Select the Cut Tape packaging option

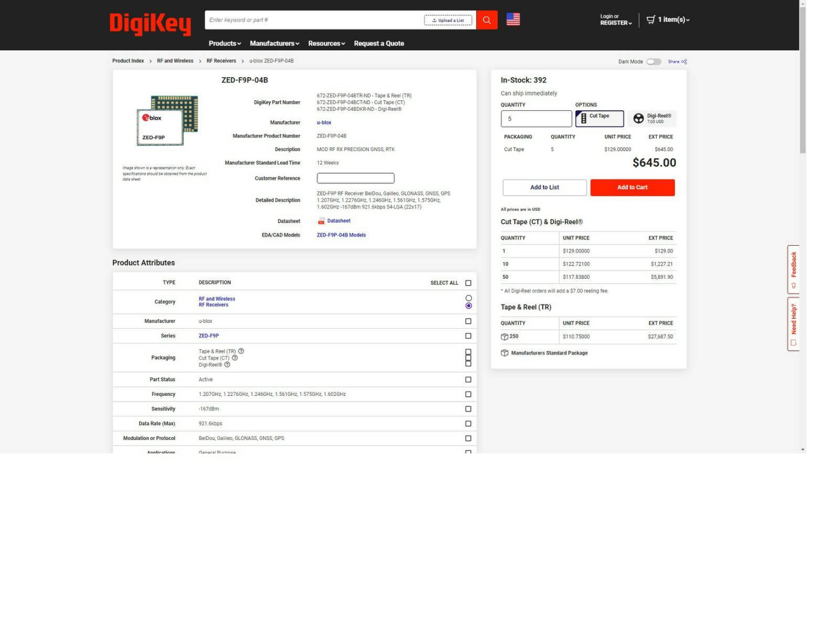[600, 119]
